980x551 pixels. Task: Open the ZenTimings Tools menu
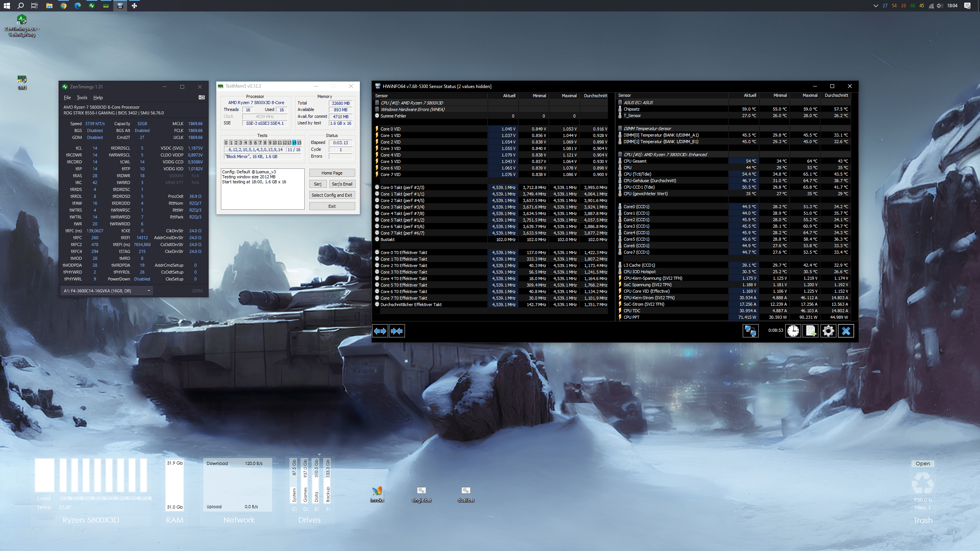[x=82, y=98]
